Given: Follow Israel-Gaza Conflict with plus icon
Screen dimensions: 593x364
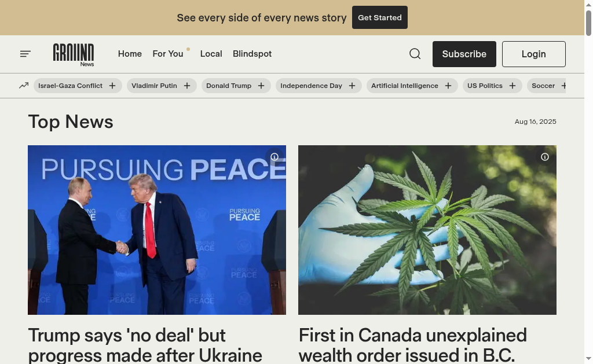Looking at the screenshot, I should click(x=112, y=86).
